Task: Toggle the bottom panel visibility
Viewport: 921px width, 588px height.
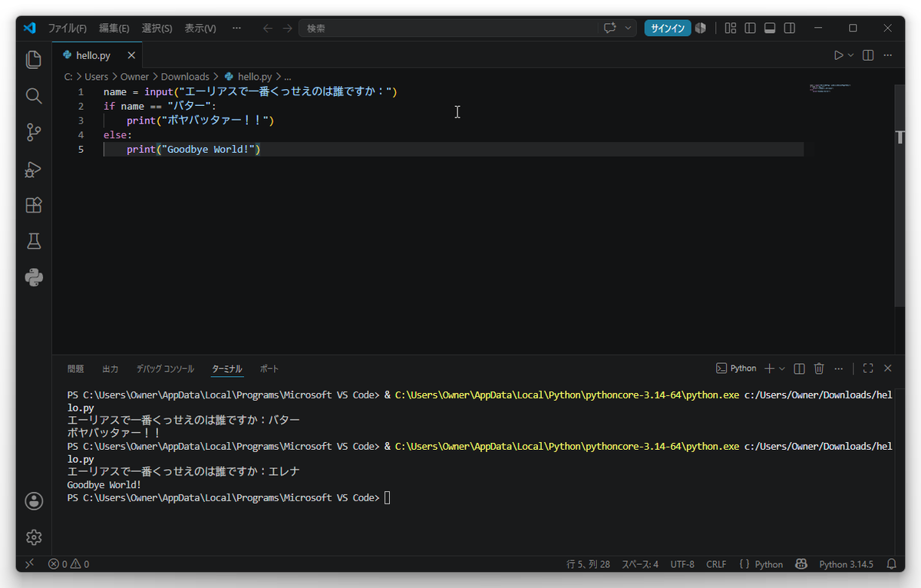Action: pyautogui.click(x=770, y=28)
